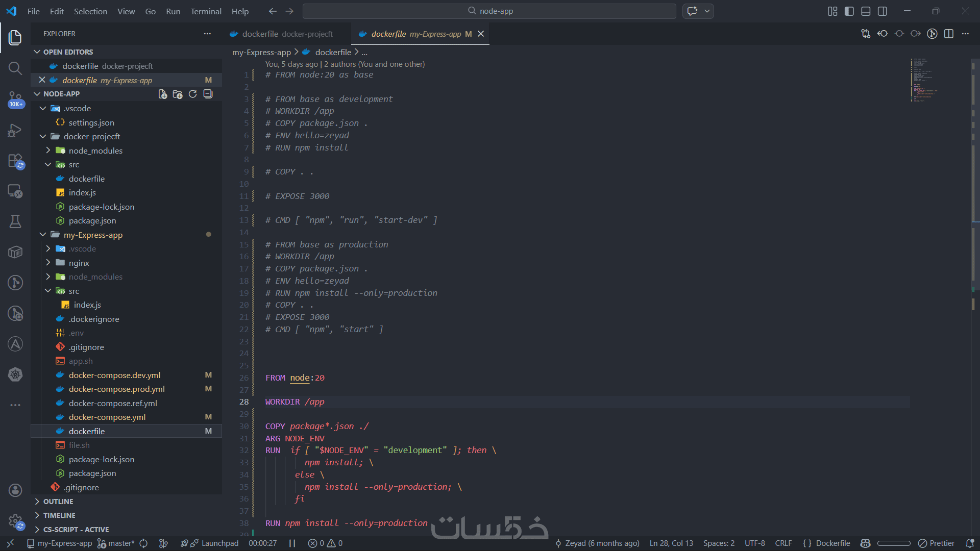Screen dimensions: 980x551
Task: Toggle the bottom Panel layout button
Action: coord(866,11)
